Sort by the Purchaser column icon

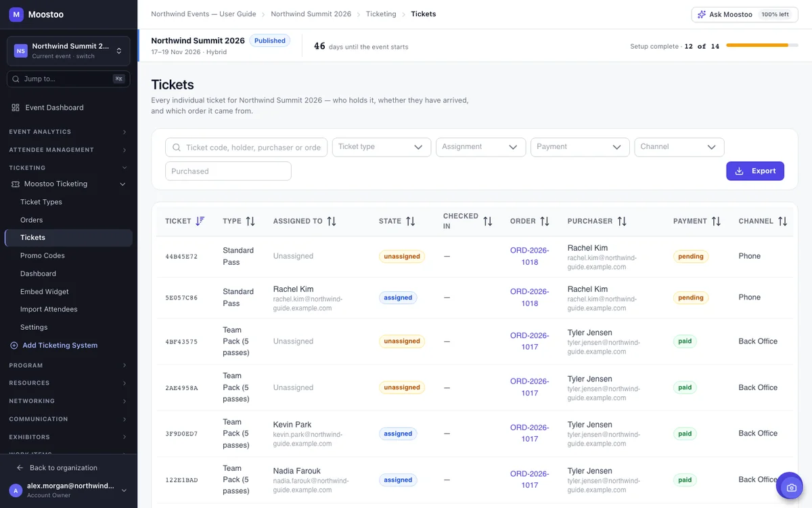[x=622, y=221]
